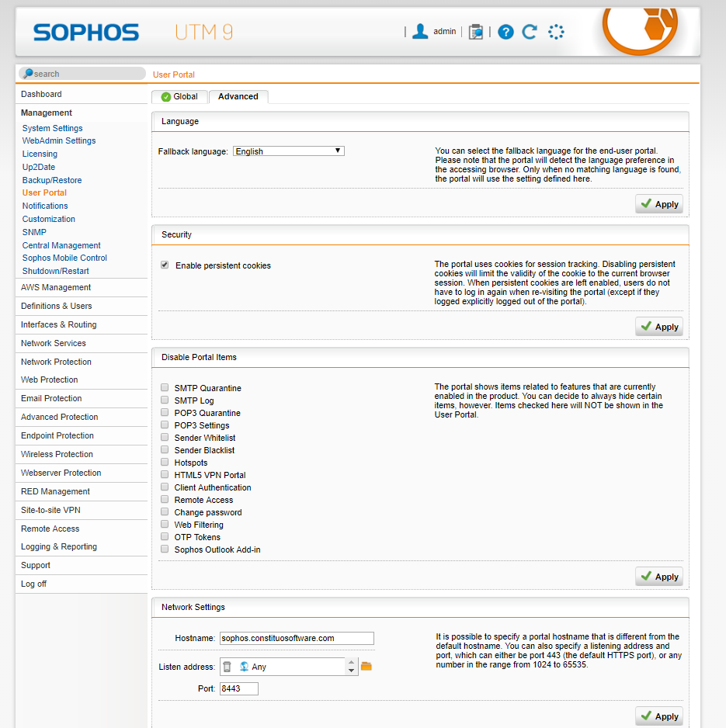This screenshot has height=728, width=726.
Task: Click the reload refresh icon
Action: [530, 32]
